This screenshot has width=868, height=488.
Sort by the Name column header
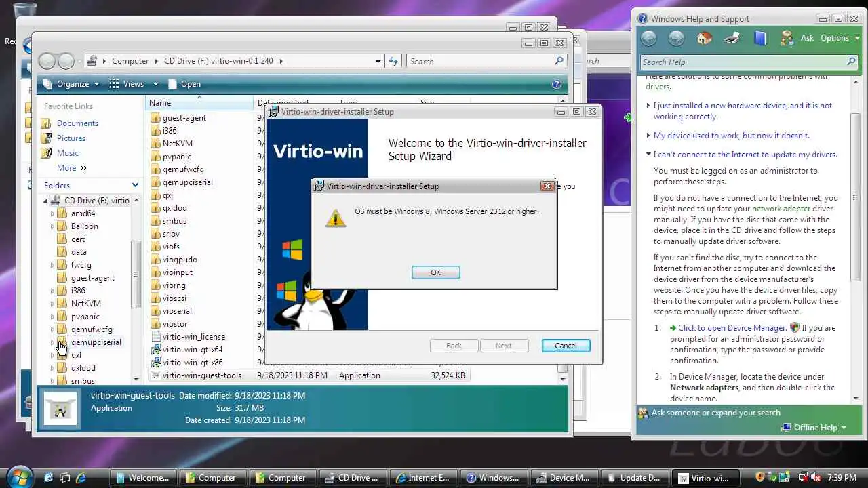click(x=199, y=103)
